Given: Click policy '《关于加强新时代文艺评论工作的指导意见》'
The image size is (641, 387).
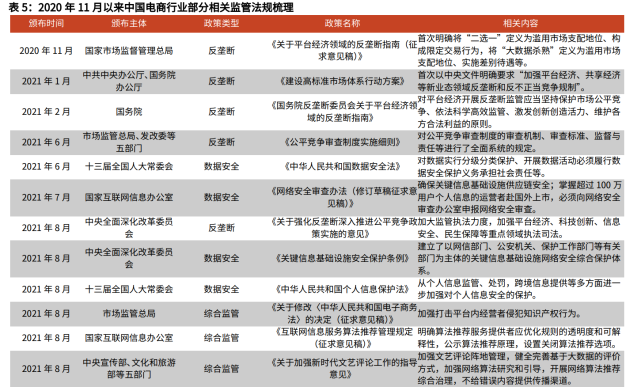Looking at the screenshot, I should coord(343,369).
